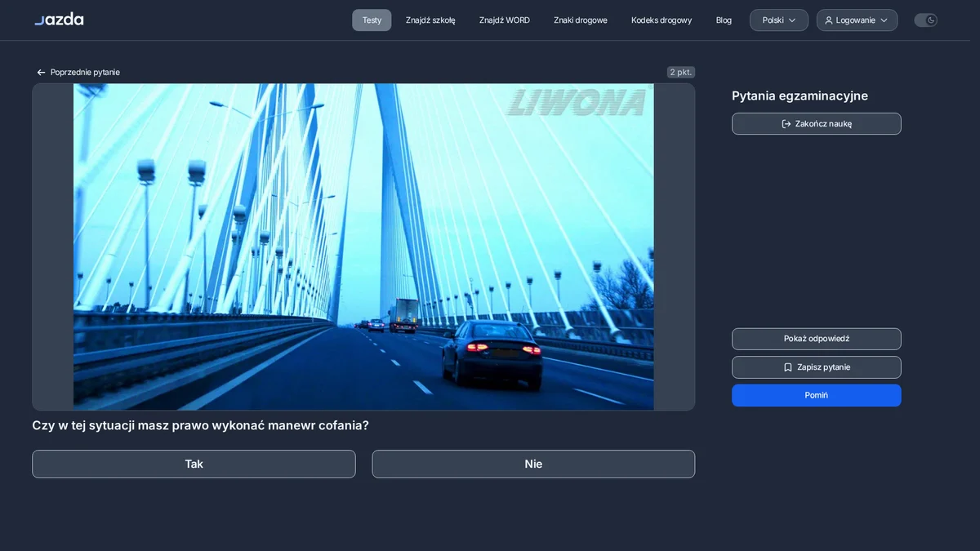Answer Nie to the question
The image size is (980, 551).
coord(533,464)
